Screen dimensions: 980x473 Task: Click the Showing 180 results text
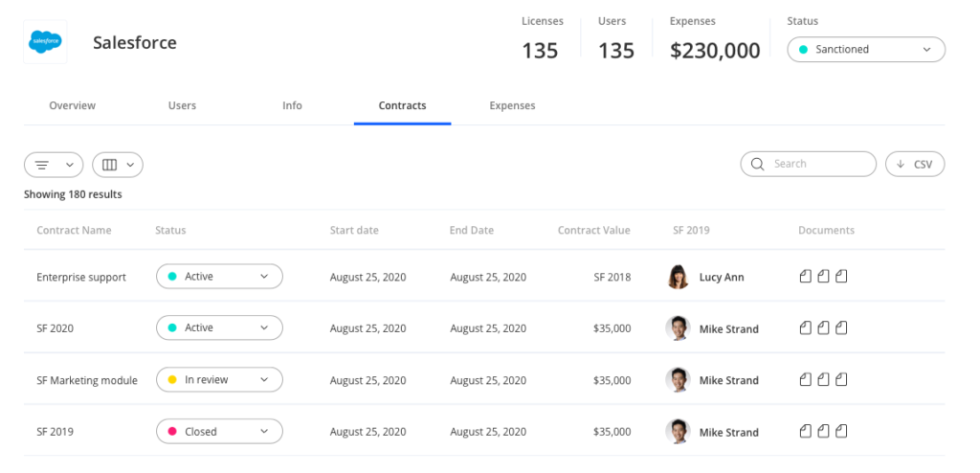[x=73, y=194]
